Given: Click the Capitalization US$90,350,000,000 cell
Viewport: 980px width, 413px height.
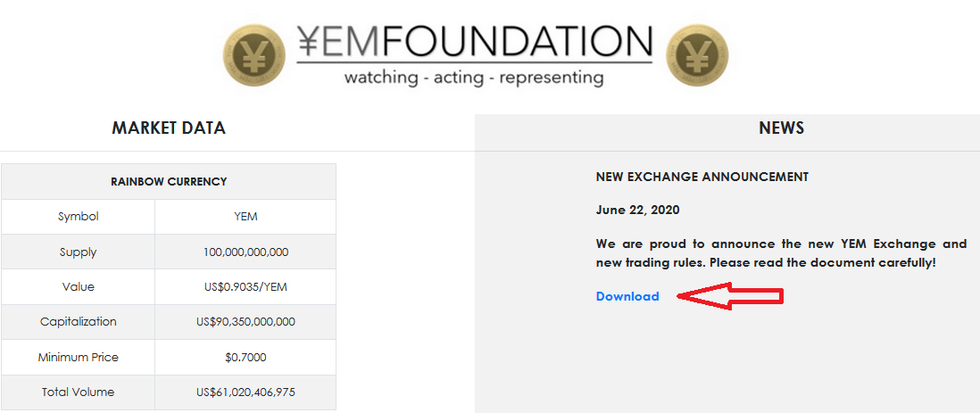Looking at the screenshot, I should [245, 321].
